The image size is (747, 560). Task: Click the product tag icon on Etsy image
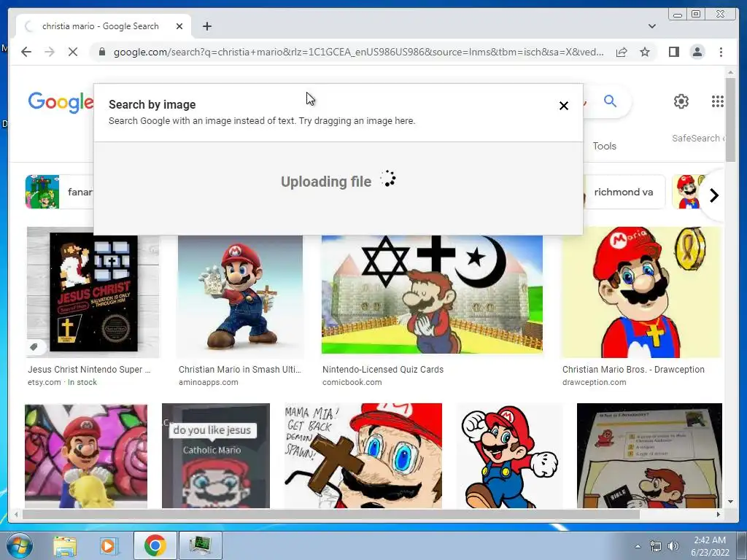34,346
